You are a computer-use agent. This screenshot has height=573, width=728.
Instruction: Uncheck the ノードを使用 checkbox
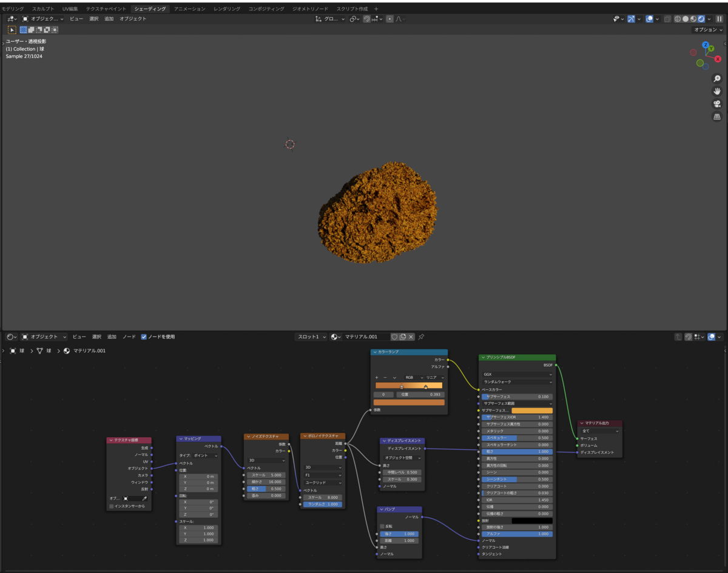pyautogui.click(x=144, y=337)
